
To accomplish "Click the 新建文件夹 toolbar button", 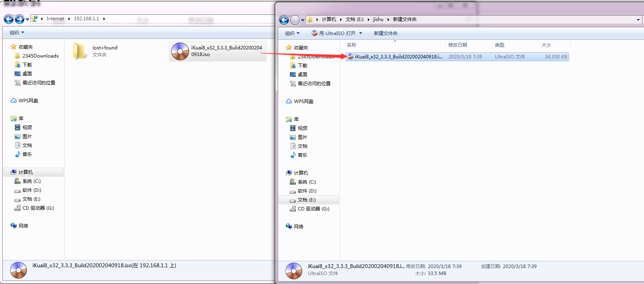I will point(386,33).
